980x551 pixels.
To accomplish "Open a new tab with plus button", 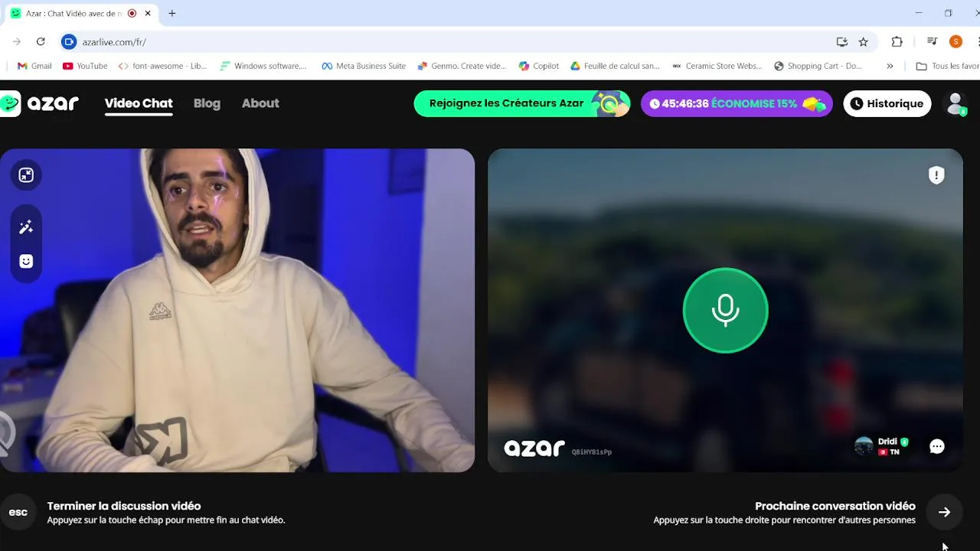I will coord(172,14).
